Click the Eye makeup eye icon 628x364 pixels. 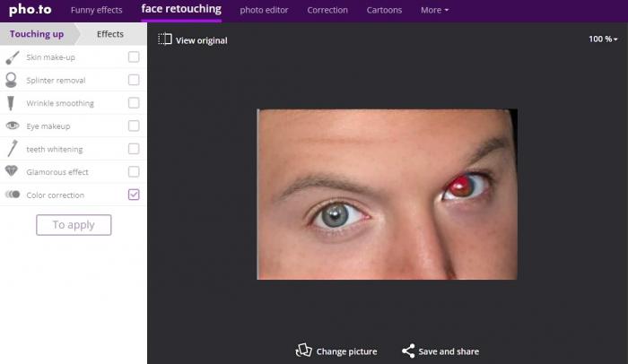click(13, 126)
